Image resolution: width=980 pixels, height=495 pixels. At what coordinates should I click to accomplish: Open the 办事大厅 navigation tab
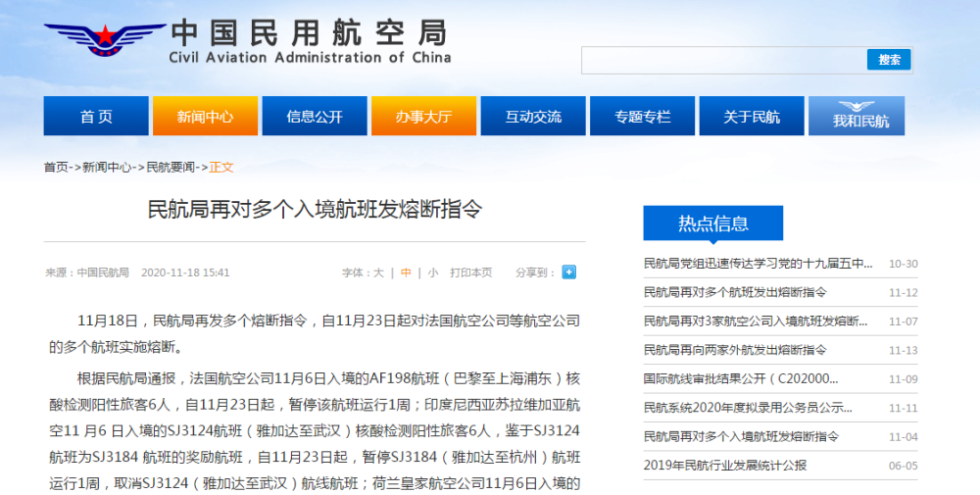[423, 117]
